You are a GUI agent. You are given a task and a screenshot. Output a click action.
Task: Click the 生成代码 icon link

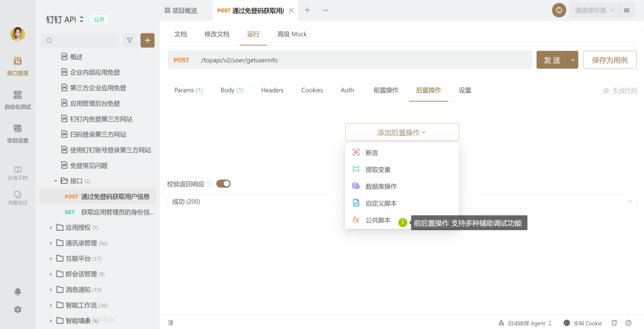click(620, 91)
